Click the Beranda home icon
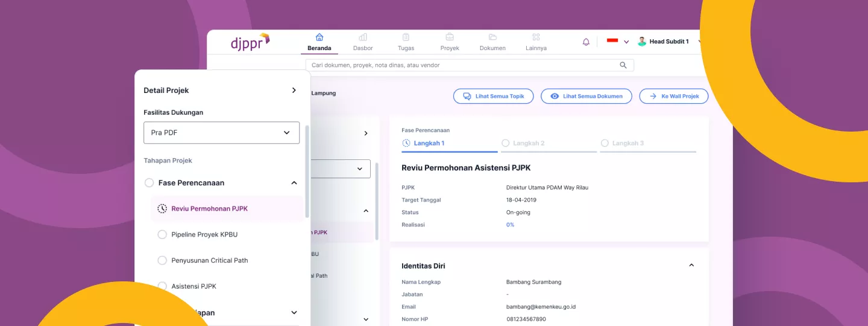This screenshot has width=868, height=326. (319, 37)
